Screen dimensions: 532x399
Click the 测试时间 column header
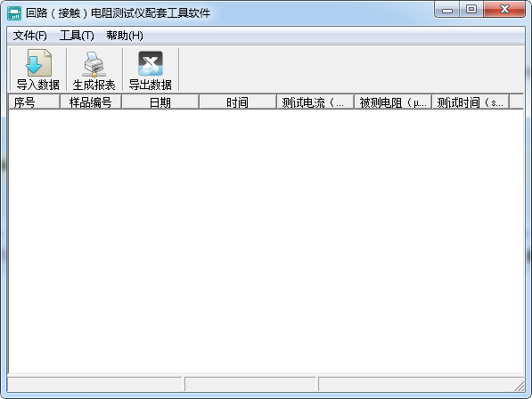coord(471,102)
